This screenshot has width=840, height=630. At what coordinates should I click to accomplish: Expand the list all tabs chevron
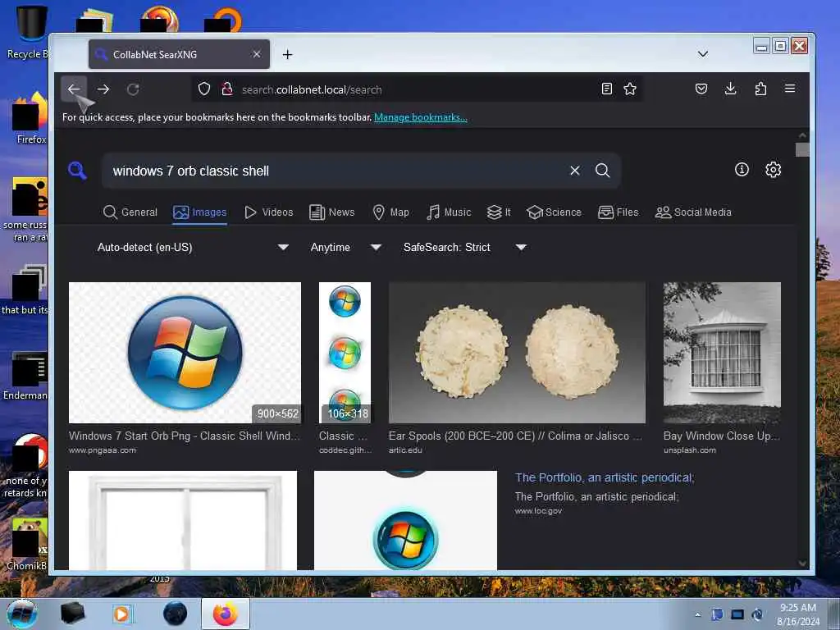(x=703, y=54)
